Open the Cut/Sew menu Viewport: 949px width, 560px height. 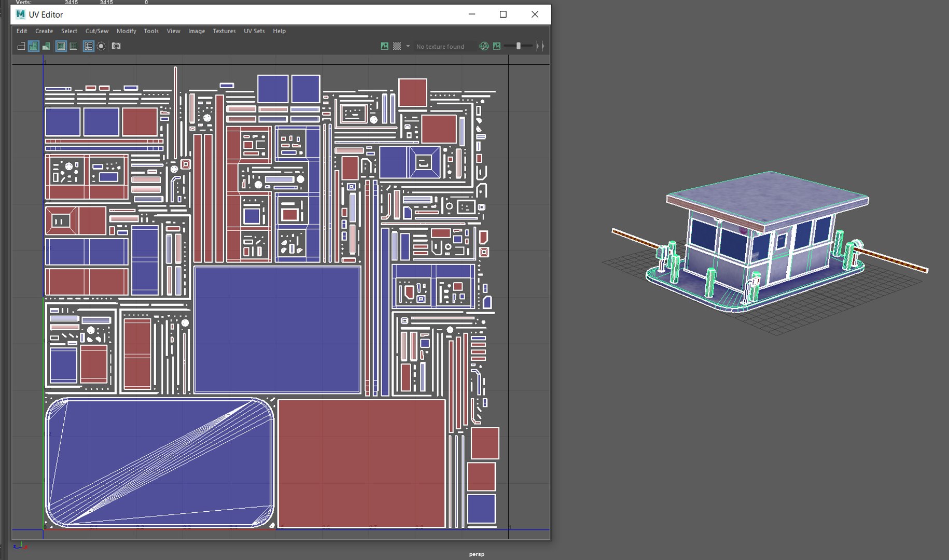[x=97, y=31]
